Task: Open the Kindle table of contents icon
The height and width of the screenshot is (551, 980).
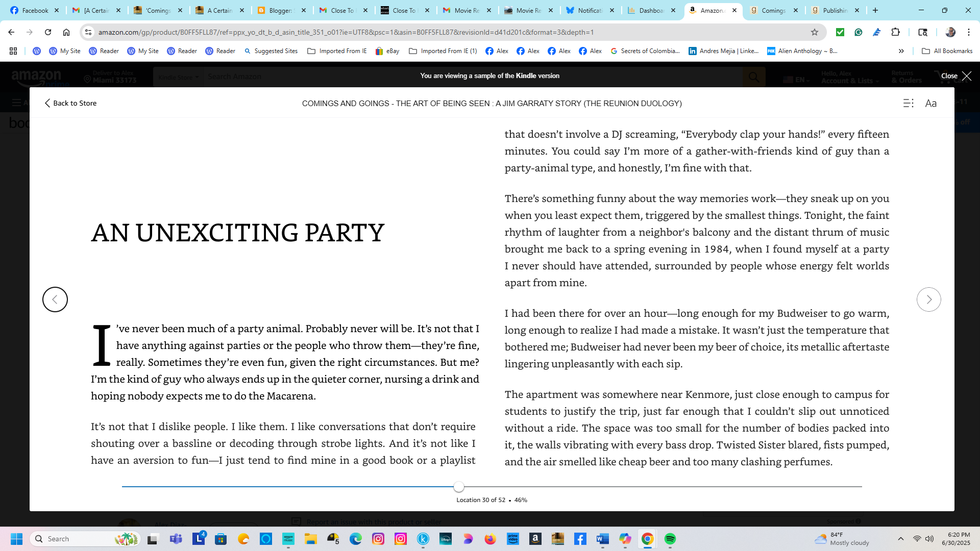Action: coord(908,103)
